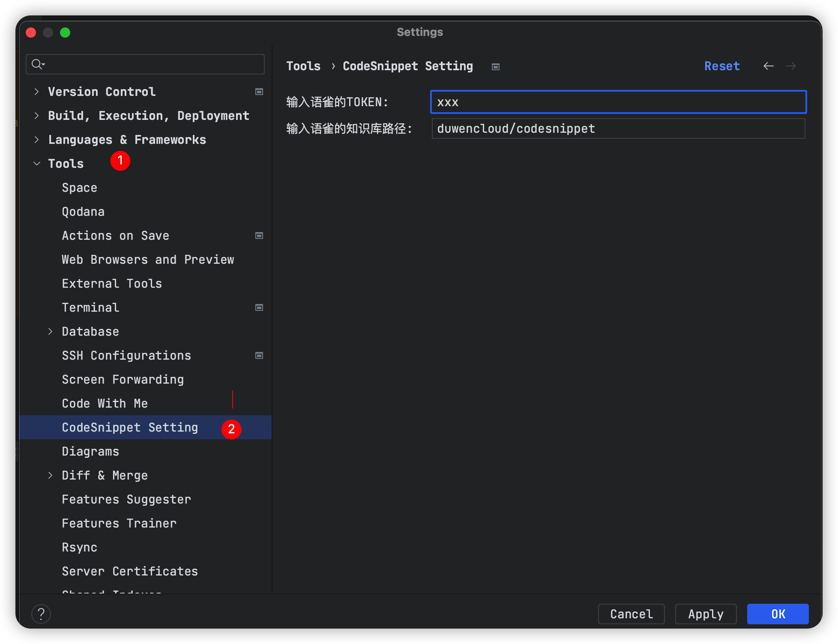Click Tools in the breadcrumb
Screen dimensions: 838x644
coord(303,66)
